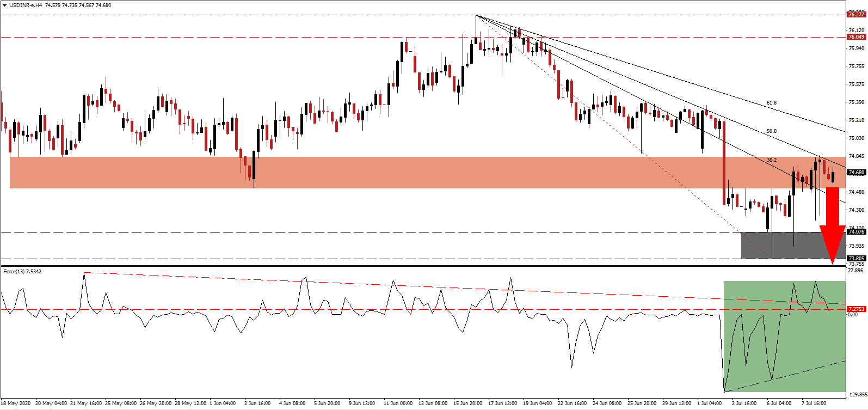
Task: Click the 38.2 Fibonacci fan label
Action: 771,160
